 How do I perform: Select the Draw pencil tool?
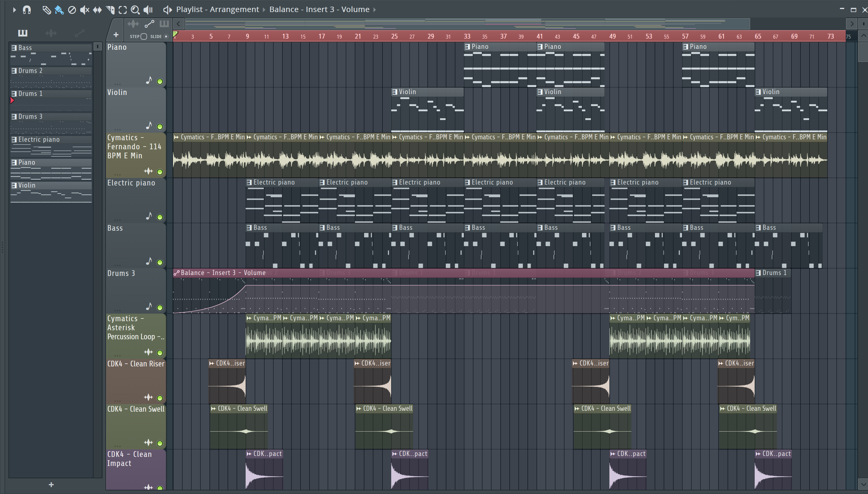coord(46,10)
